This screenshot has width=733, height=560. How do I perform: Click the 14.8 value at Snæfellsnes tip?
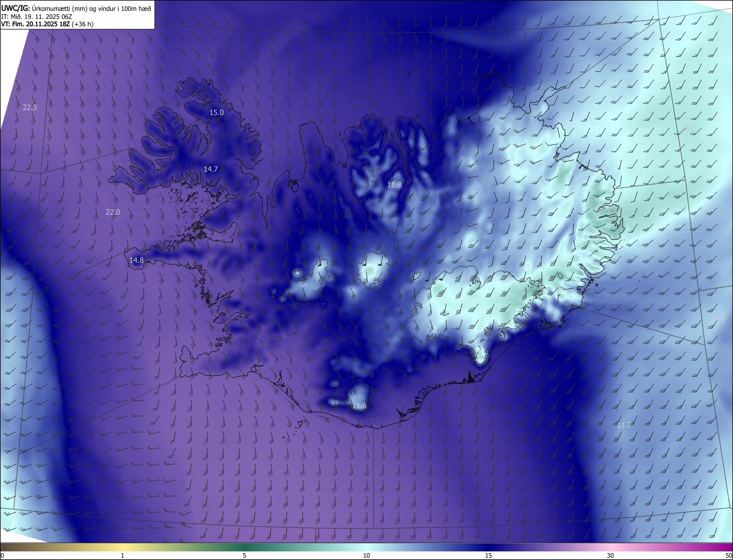point(136,261)
